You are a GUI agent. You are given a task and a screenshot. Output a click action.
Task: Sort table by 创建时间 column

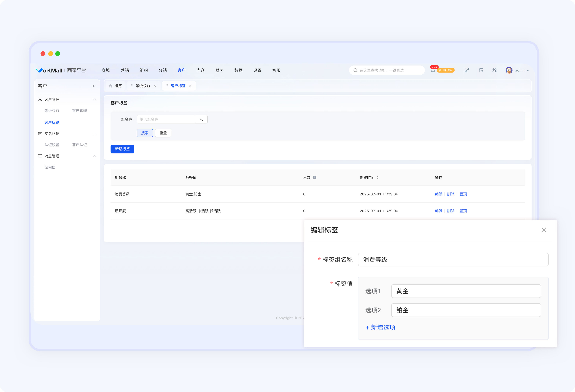378,177
